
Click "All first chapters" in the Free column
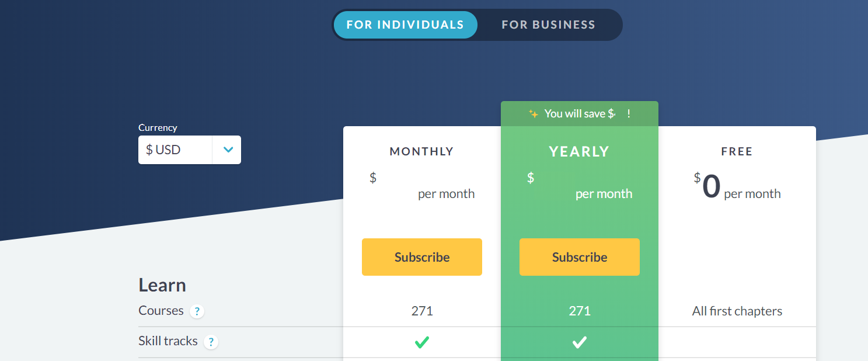(x=737, y=311)
